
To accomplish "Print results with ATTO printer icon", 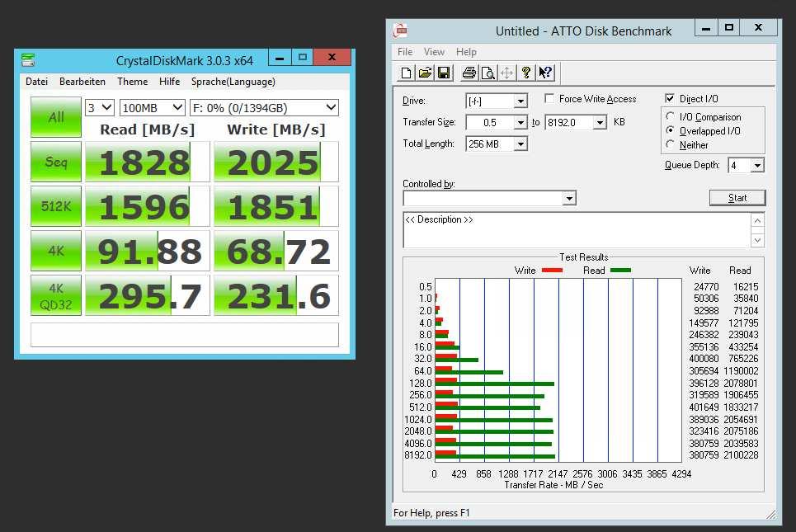I will [x=469, y=73].
